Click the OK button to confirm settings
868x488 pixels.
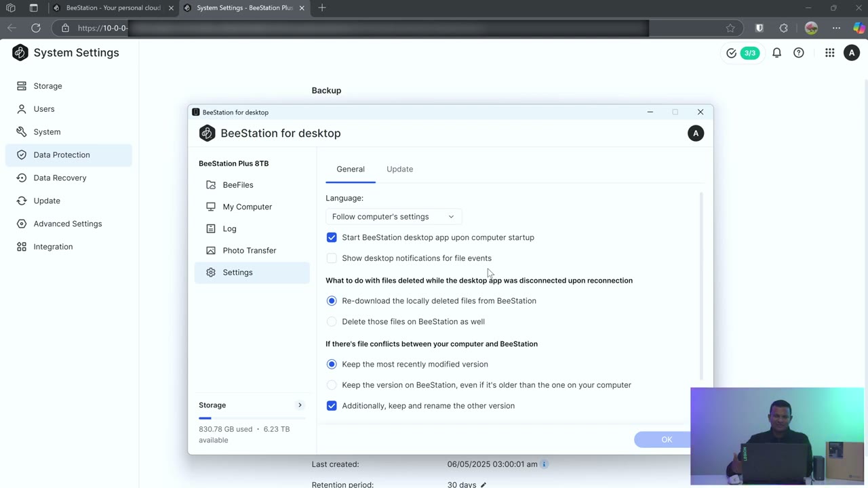tap(666, 439)
